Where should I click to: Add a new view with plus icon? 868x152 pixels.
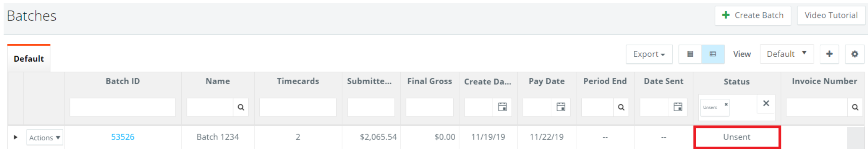(x=829, y=54)
